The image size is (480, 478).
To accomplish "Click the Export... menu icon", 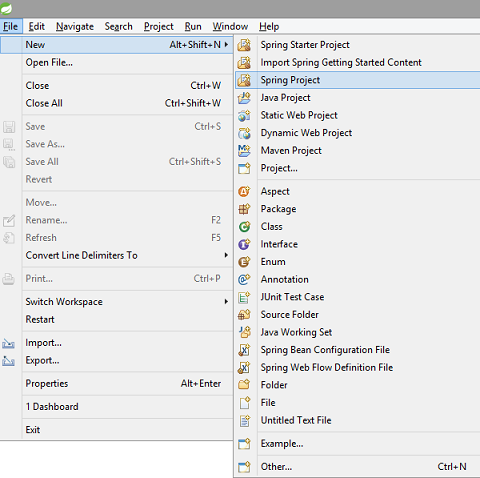I will (x=9, y=361).
